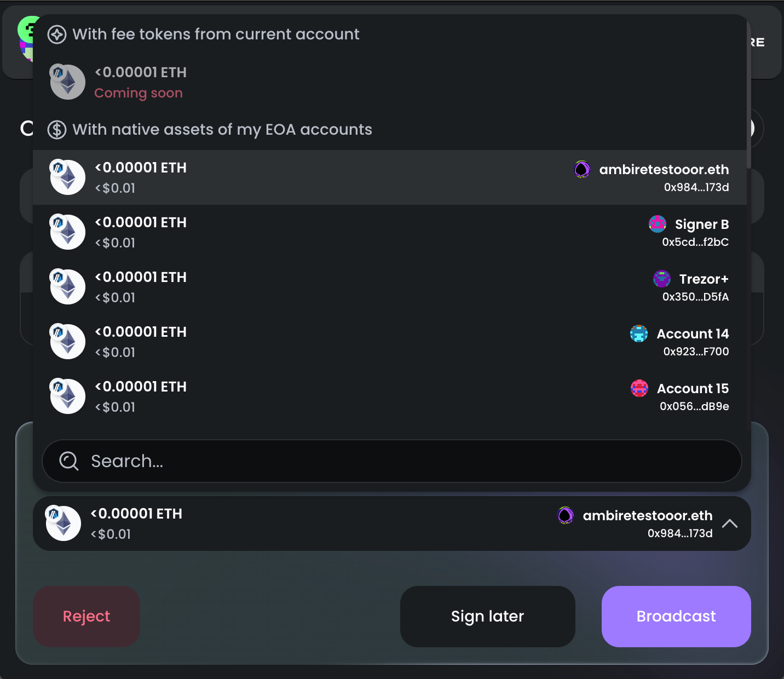Image resolution: width=784 pixels, height=679 pixels.
Task: Click Account 15's red avatar icon
Action: pyautogui.click(x=639, y=388)
